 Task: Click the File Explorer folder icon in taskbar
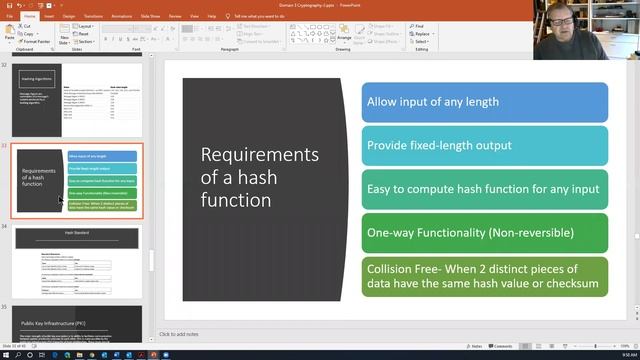click(80, 355)
